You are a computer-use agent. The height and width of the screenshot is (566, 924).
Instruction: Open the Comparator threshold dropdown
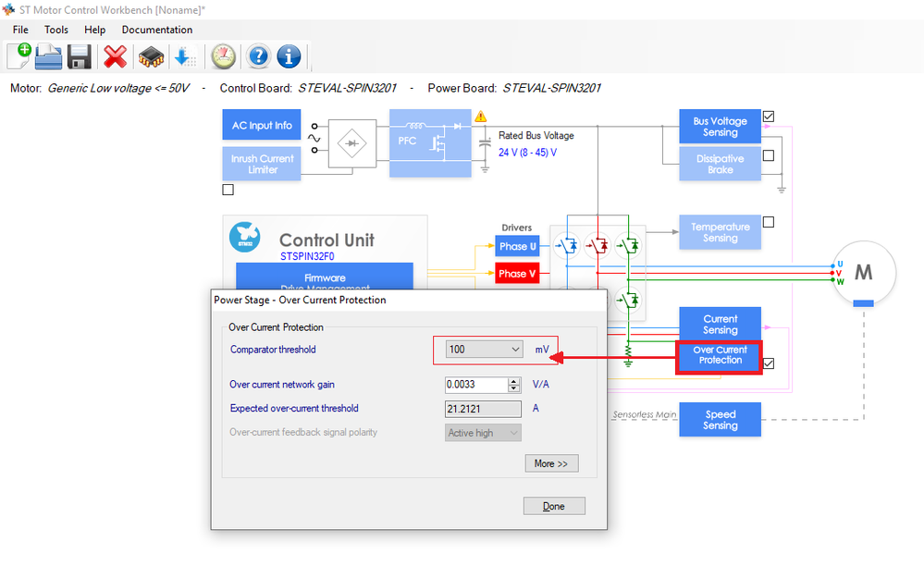(x=484, y=350)
